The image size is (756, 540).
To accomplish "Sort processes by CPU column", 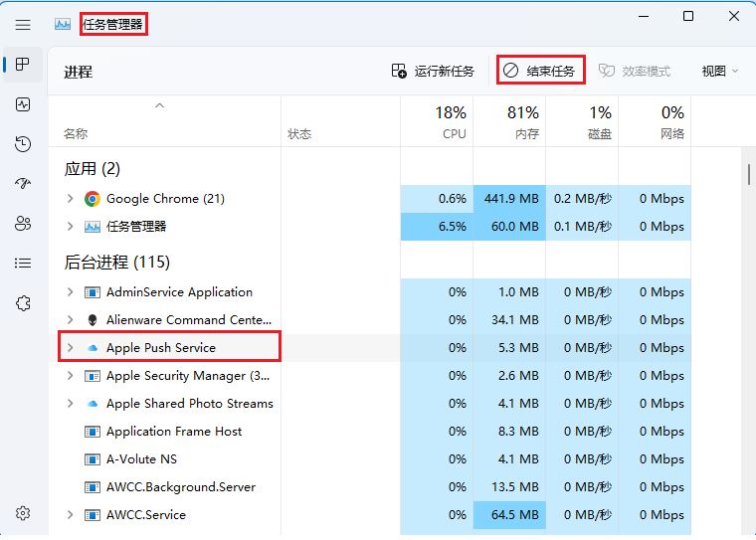I will 437,122.
